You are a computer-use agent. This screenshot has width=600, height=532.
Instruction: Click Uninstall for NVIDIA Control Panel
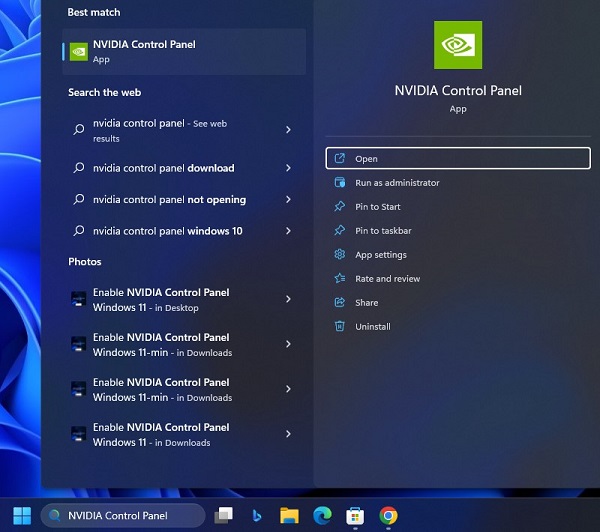[458, 326]
